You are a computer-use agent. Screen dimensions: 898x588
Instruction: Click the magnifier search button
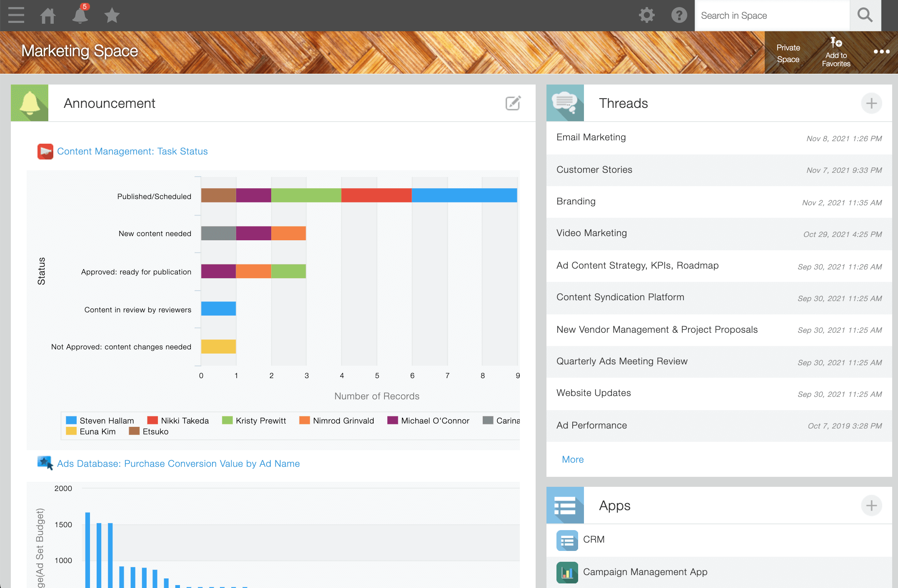[865, 15]
